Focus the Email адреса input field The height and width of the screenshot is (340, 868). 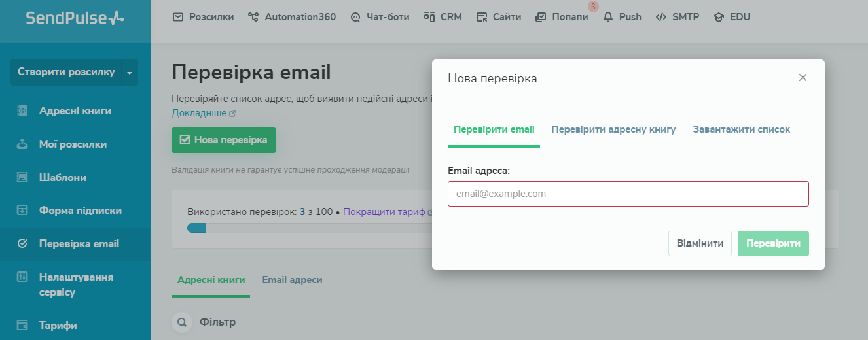[x=628, y=194]
